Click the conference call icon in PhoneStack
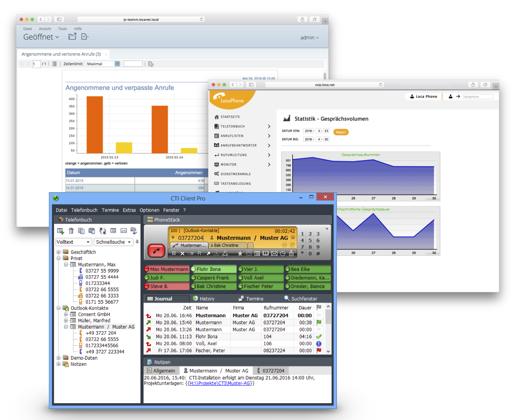Screen dimensions: 511x420 (225, 254)
